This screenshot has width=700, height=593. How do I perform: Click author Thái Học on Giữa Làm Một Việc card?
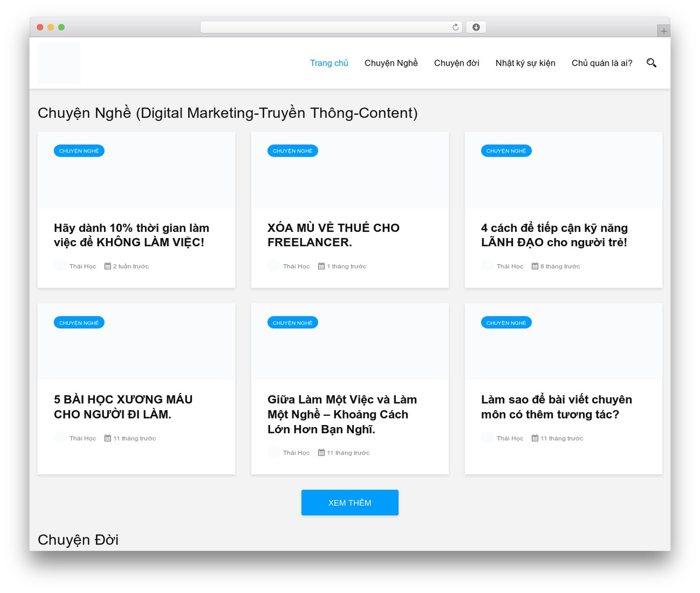[296, 453]
